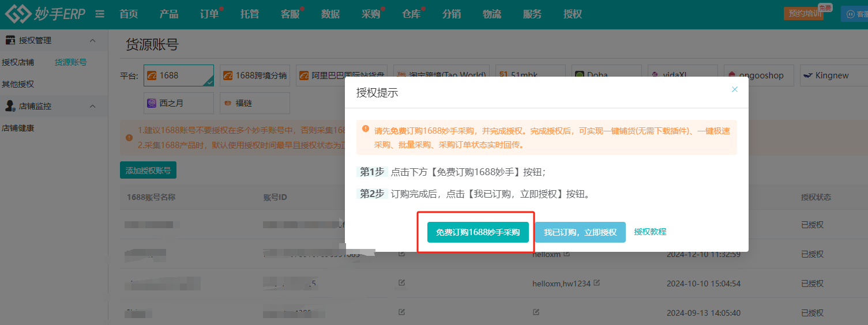The width and height of the screenshot is (868, 325).
Task: Open the 数据 menu
Action: [x=330, y=14]
